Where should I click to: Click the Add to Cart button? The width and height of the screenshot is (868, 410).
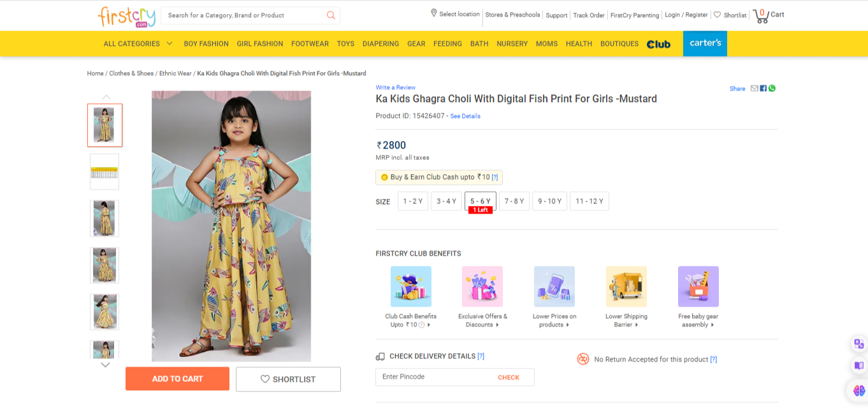point(177,379)
